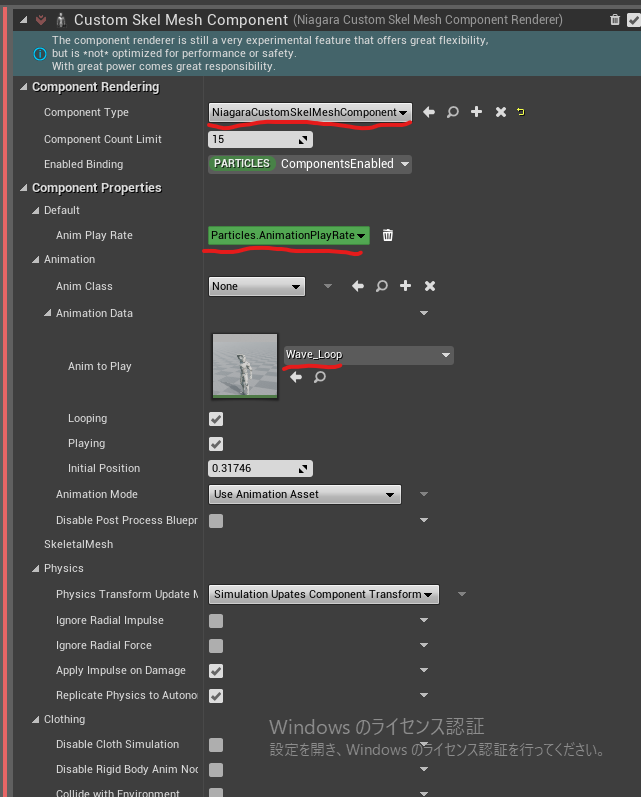Screen dimensions: 641x797
Task: Click the Component Count Limit spinner arrow
Action: tap(303, 140)
